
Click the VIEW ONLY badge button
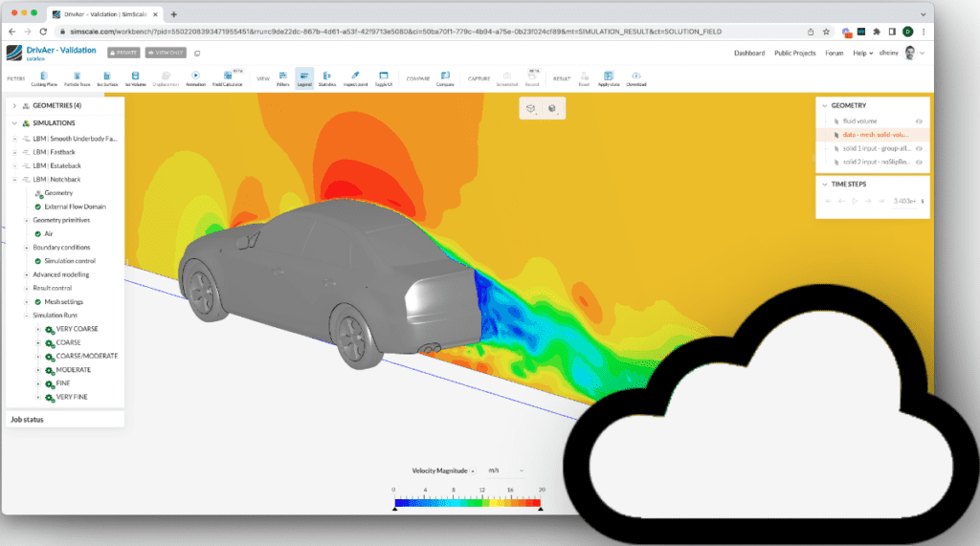[166, 54]
